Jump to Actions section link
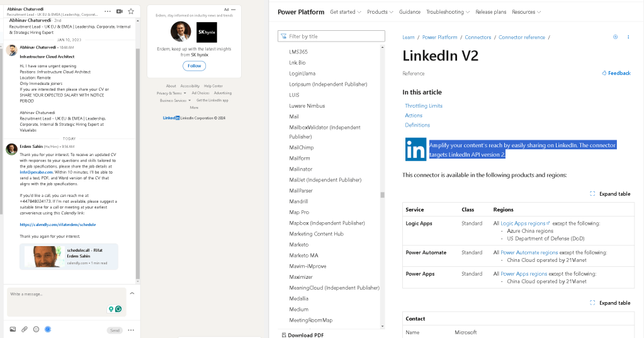Screen dimensions: 644x338 tap(414, 115)
